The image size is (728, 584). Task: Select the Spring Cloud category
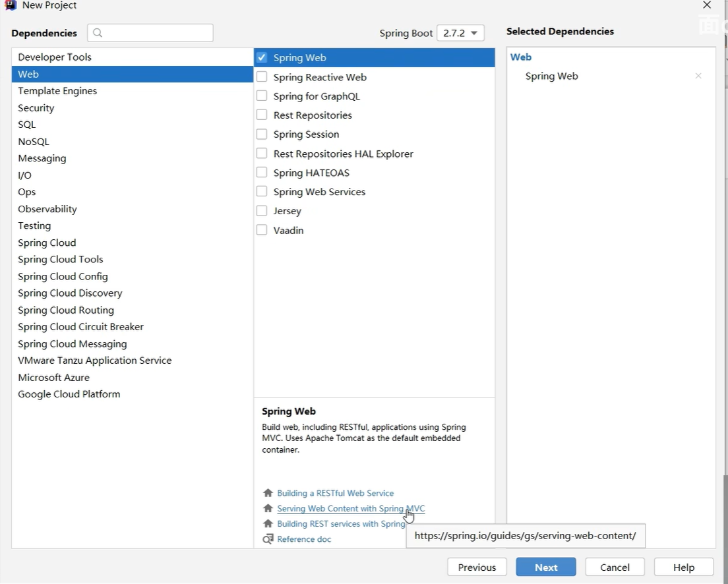coord(133,243)
